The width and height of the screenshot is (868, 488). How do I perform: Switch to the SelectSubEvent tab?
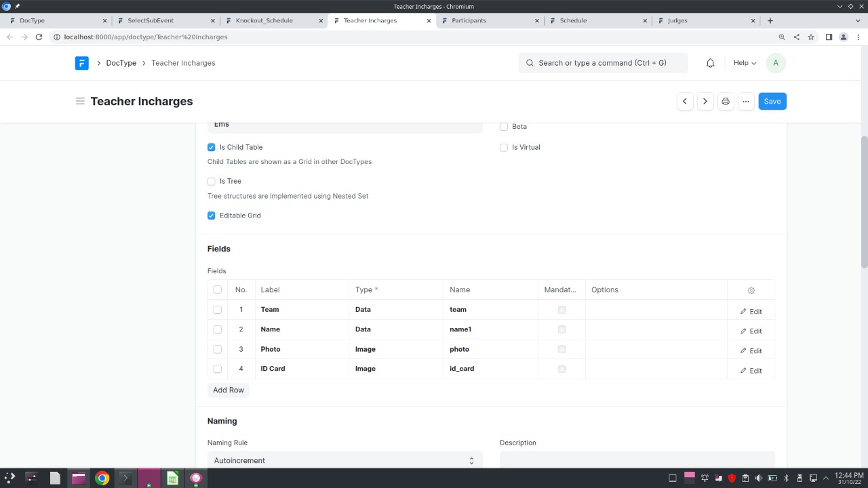(165, 20)
